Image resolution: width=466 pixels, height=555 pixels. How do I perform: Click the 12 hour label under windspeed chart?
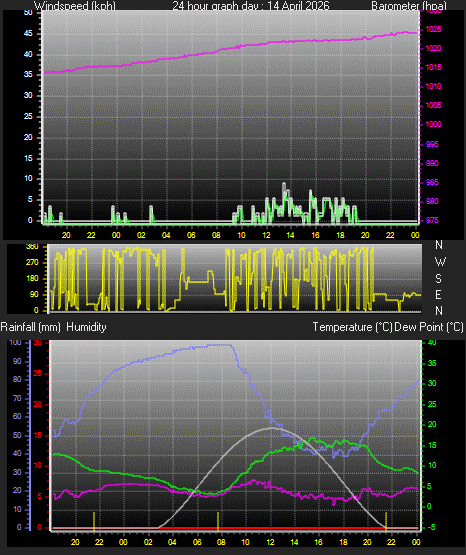(x=266, y=235)
